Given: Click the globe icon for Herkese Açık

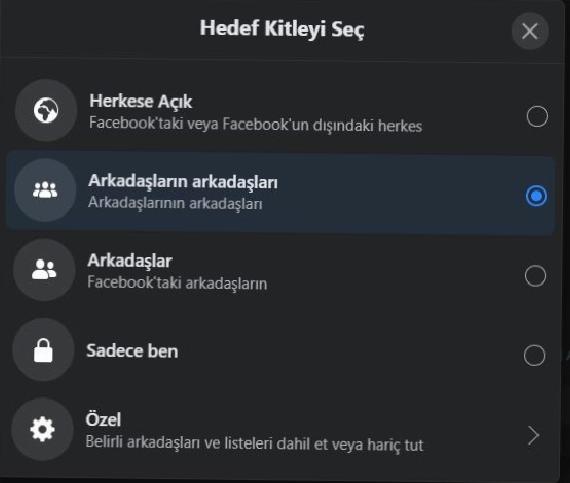Looking at the screenshot, I should 46,110.
